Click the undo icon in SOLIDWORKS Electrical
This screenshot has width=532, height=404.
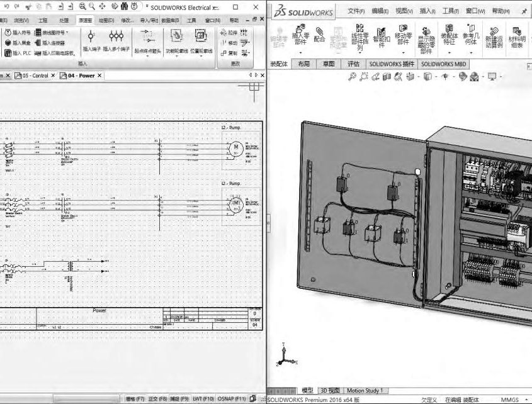pos(7,6)
